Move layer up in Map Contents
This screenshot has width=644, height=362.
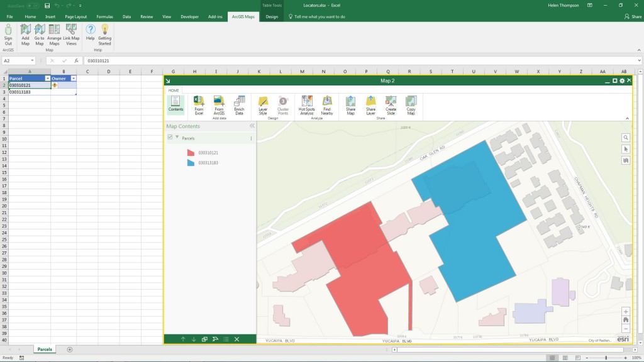[183, 339]
